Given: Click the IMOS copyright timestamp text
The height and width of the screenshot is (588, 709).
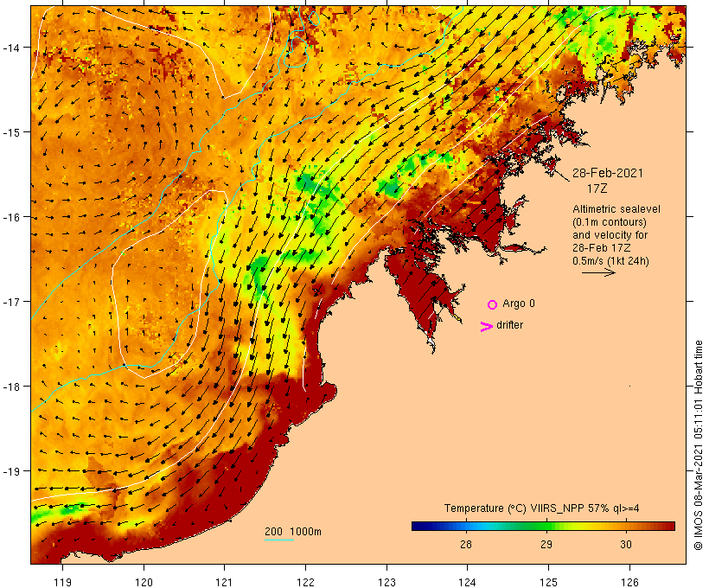Looking at the screenshot, I should click(698, 445).
